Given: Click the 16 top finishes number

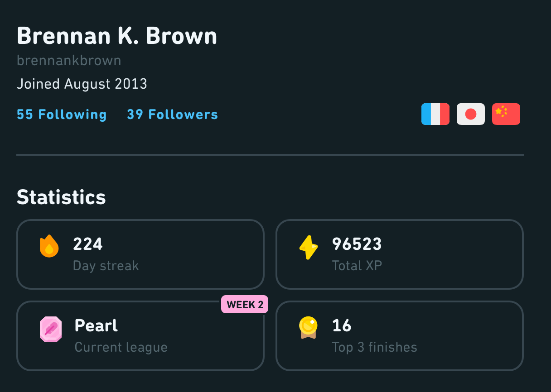Looking at the screenshot, I should coord(342,326).
